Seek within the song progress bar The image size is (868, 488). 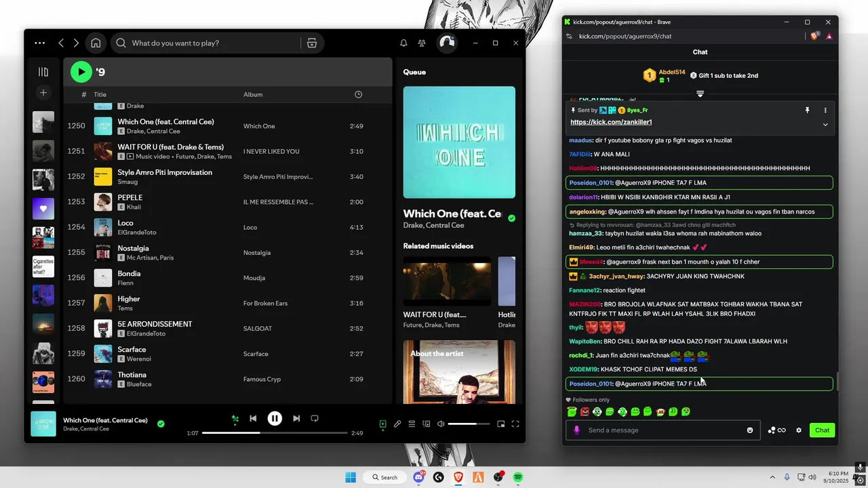[x=275, y=433]
